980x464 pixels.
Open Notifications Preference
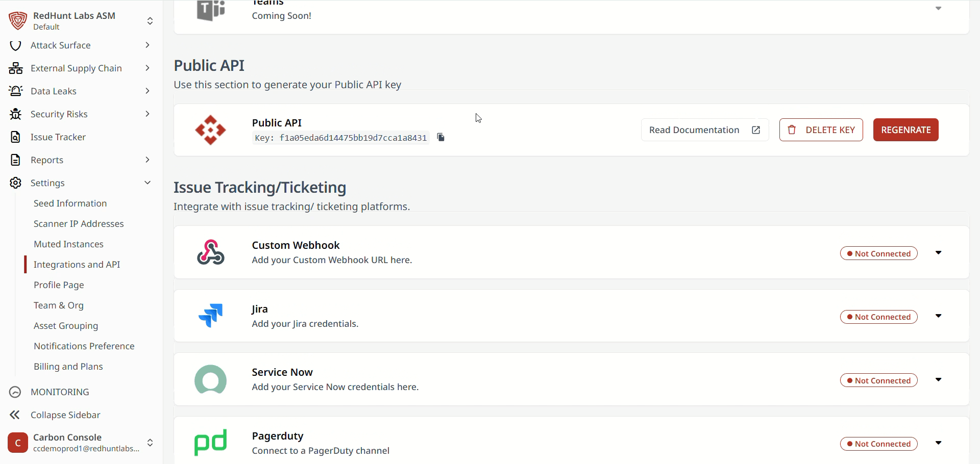coord(84,346)
